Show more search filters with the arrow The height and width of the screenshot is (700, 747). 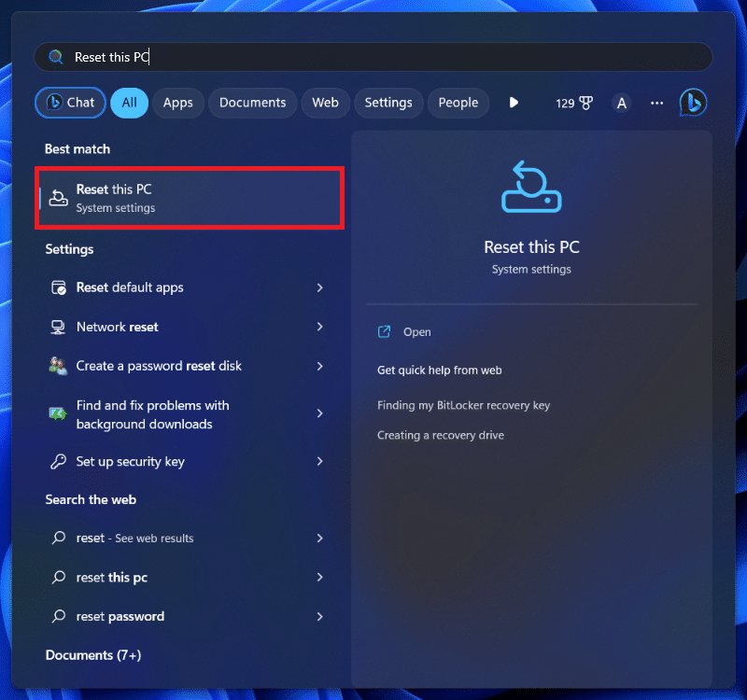point(514,103)
